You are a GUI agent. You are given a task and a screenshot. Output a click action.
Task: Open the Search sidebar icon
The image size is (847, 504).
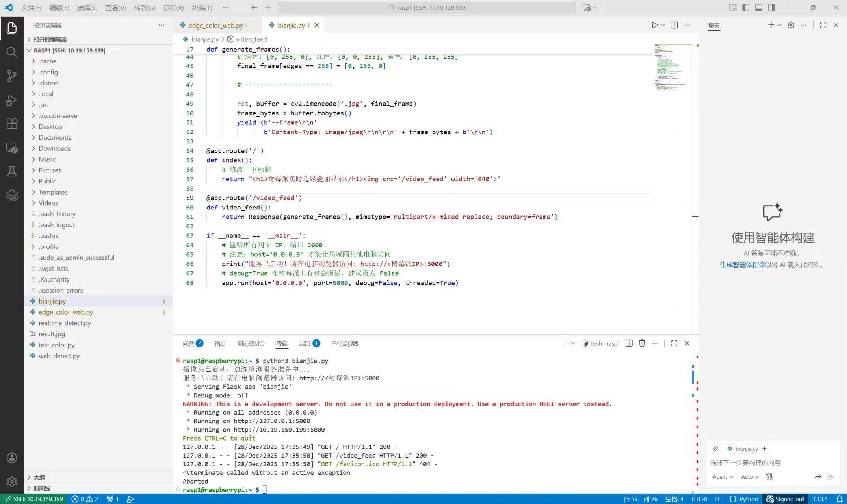click(x=12, y=52)
